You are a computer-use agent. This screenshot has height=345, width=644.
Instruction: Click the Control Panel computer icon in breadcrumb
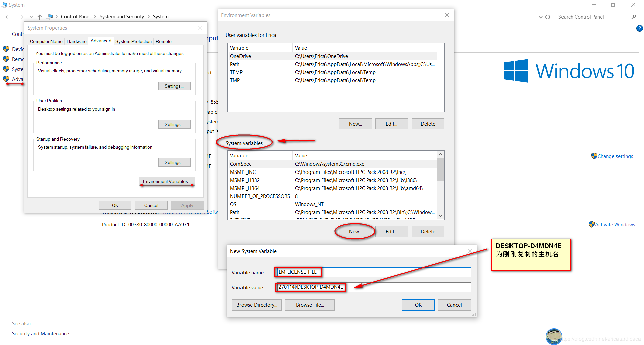[50, 16]
